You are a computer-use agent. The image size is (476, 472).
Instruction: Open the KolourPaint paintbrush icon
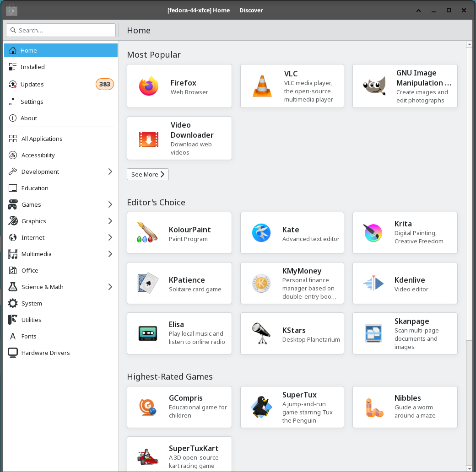click(x=147, y=232)
